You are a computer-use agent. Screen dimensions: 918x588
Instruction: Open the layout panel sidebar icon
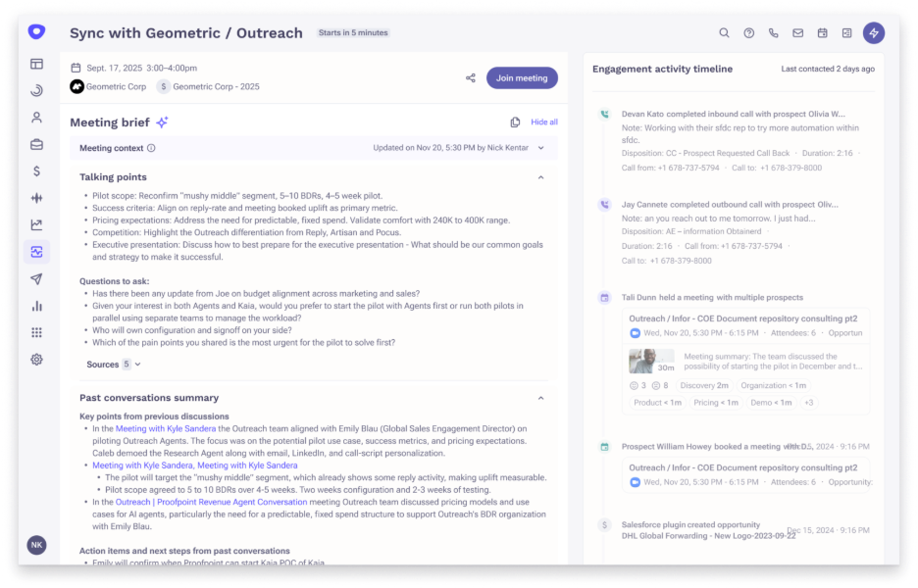36,64
